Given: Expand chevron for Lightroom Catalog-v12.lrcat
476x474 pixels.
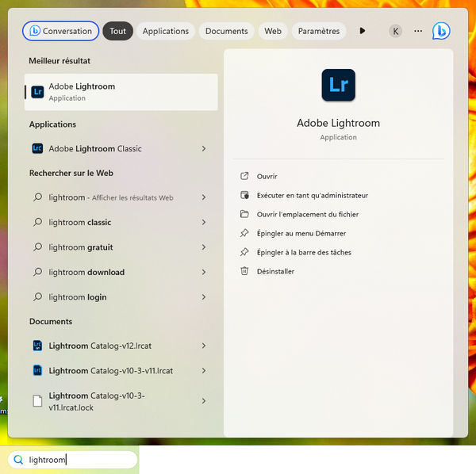Looking at the screenshot, I should pyautogui.click(x=203, y=346).
